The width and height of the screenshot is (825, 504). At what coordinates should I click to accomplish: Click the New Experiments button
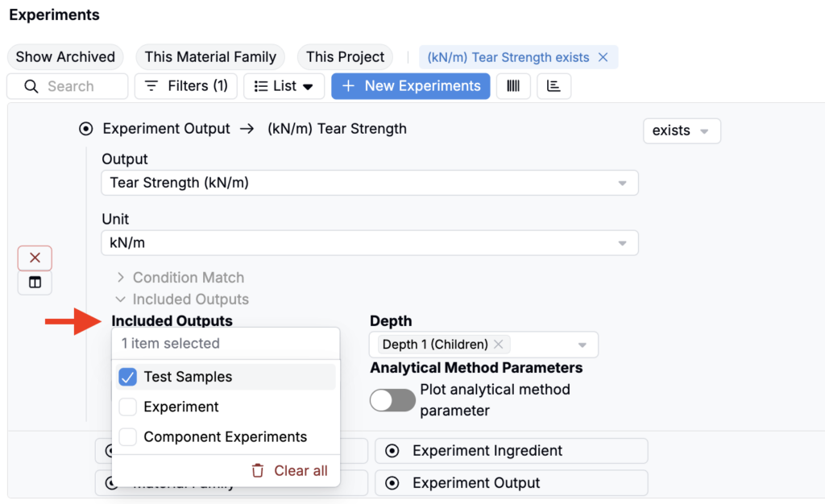coord(410,86)
